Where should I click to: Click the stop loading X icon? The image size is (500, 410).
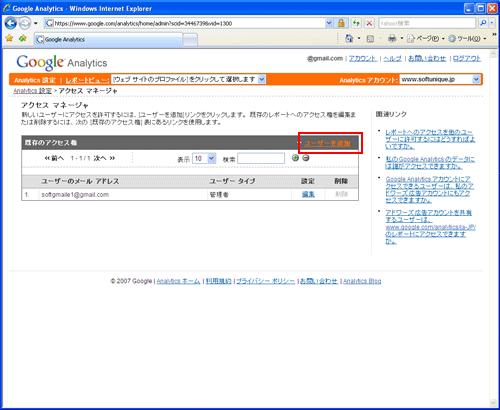pos(369,23)
